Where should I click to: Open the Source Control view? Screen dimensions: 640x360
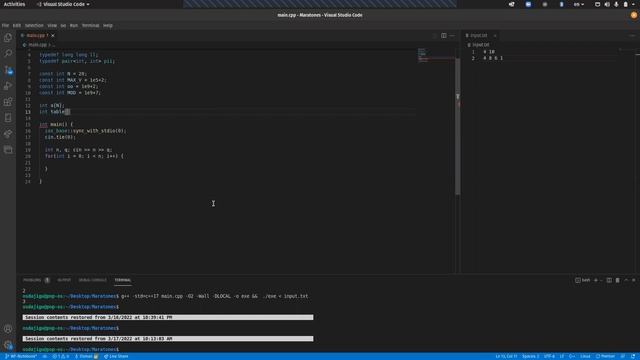(x=8, y=70)
